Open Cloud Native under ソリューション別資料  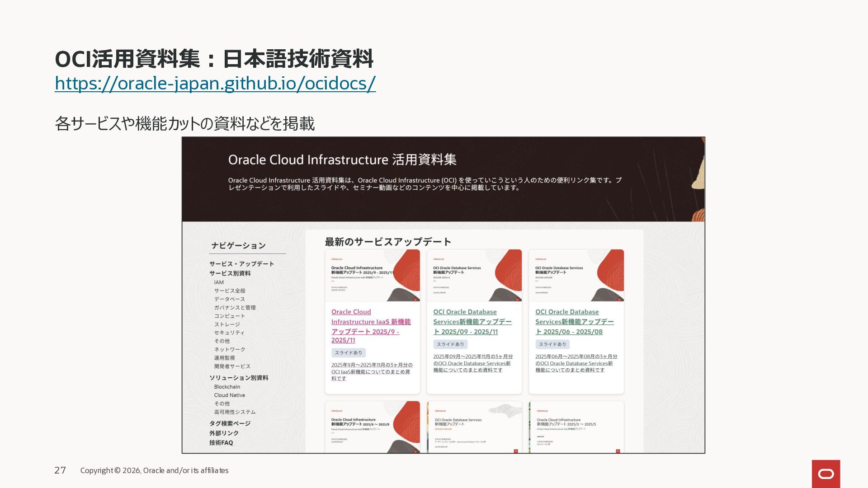(229, 395)
